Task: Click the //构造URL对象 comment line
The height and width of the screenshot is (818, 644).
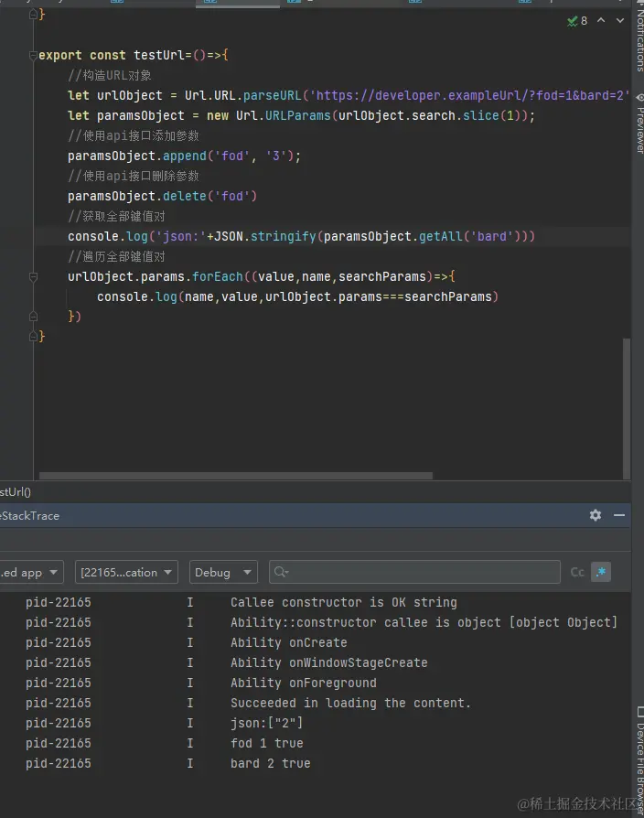Action: (x=110, y=75)
